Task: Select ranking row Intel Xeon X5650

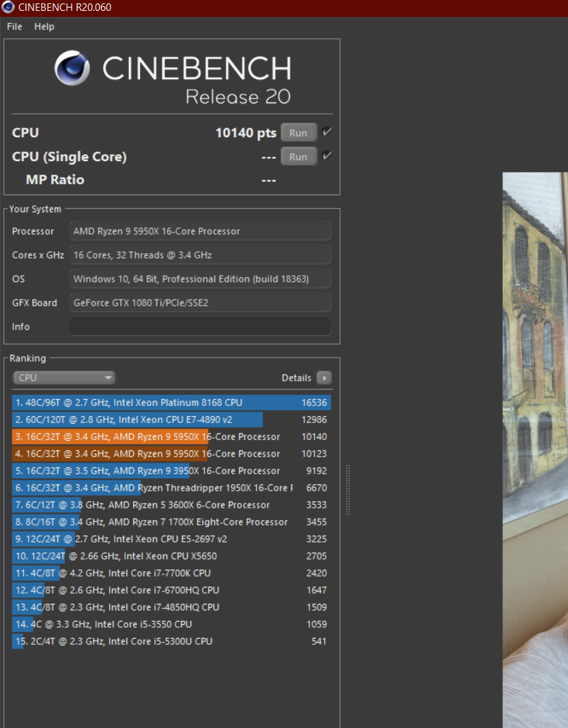Action: click(x=171, y=556)
